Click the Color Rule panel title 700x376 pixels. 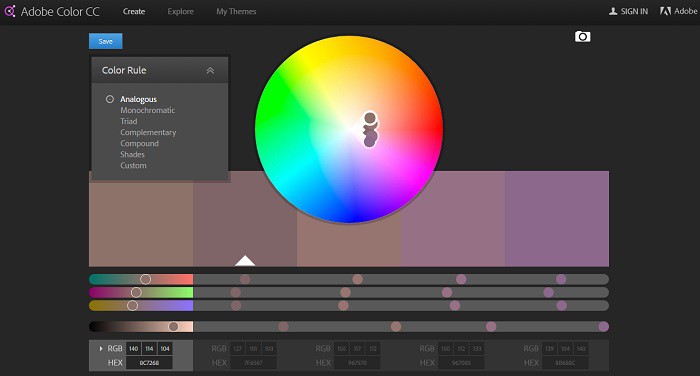click(x=124, y=71)
